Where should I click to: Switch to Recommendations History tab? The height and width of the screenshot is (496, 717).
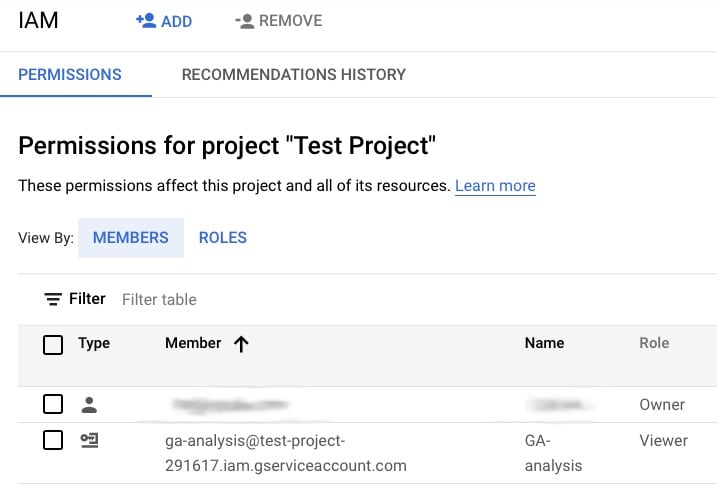(x=293, y=75)
